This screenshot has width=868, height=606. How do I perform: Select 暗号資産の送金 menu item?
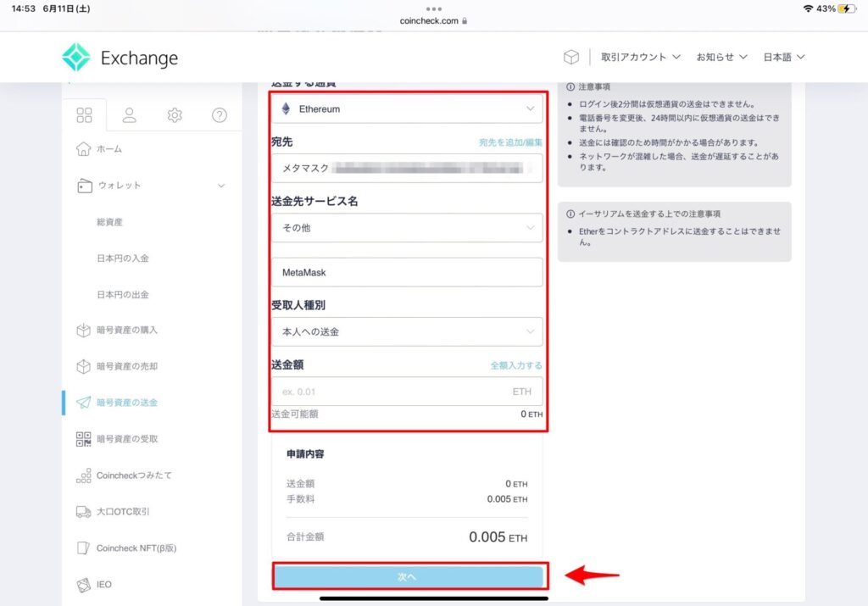[127, 403]
